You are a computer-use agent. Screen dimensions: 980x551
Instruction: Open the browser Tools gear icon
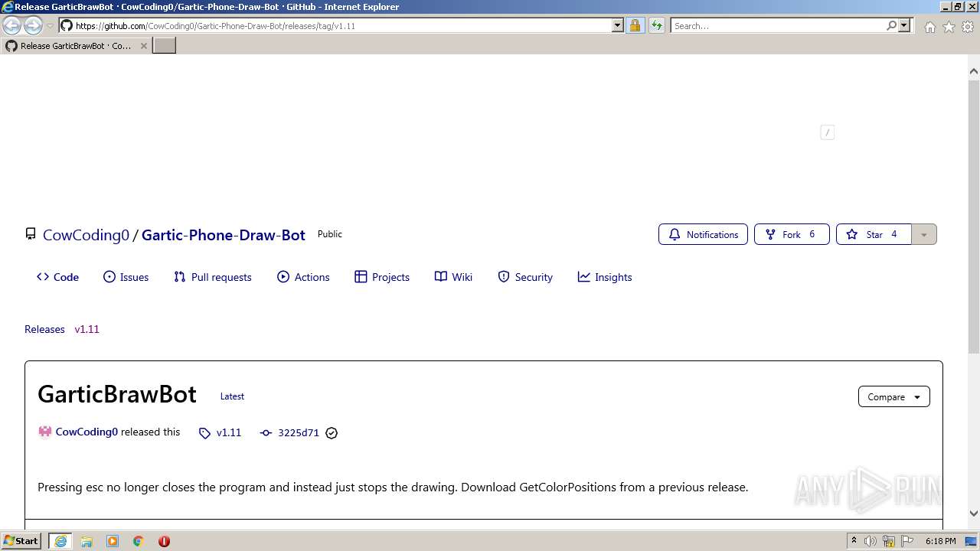pyautogui.click(x=968, y=26)
